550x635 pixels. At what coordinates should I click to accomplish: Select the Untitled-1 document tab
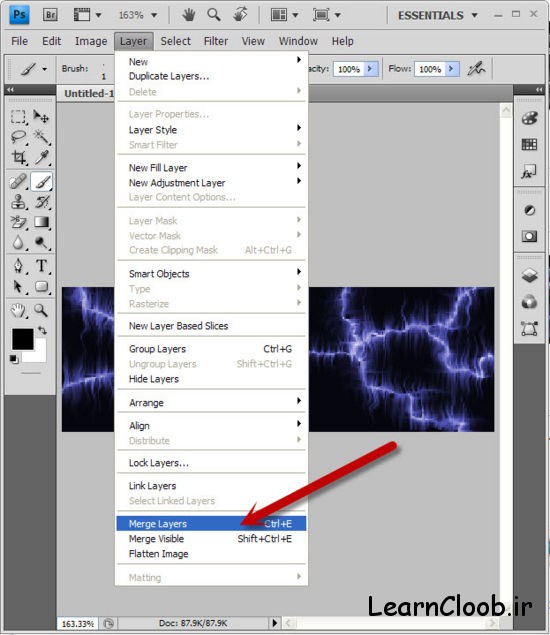[x=88, y=94]
